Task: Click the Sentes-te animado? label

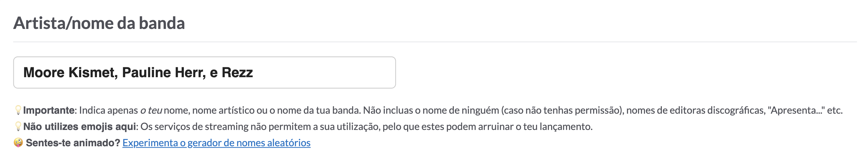Action: tap(73, 143)
